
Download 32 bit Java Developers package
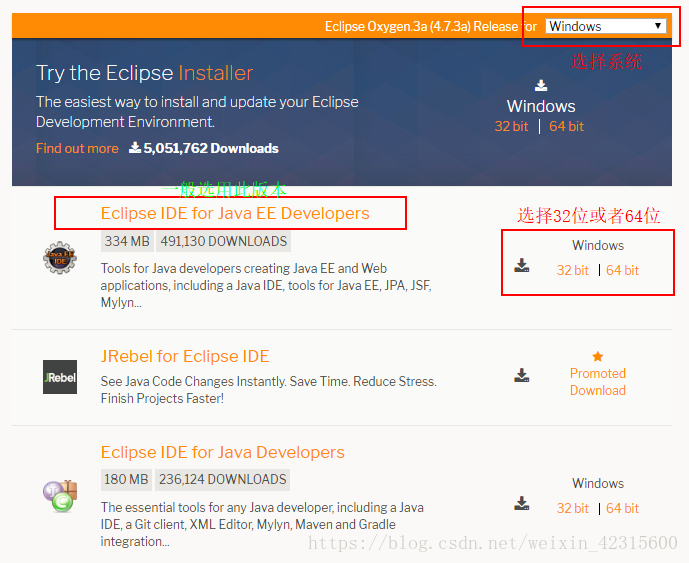(573, 509)
